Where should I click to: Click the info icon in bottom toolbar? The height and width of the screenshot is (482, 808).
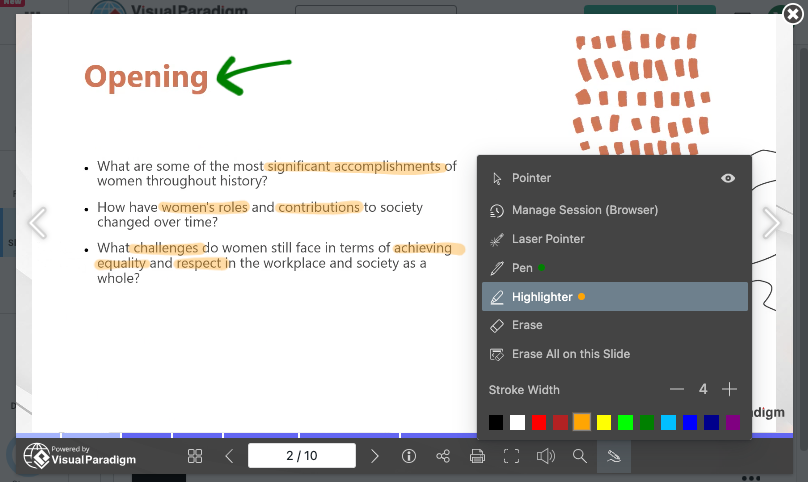409,456
